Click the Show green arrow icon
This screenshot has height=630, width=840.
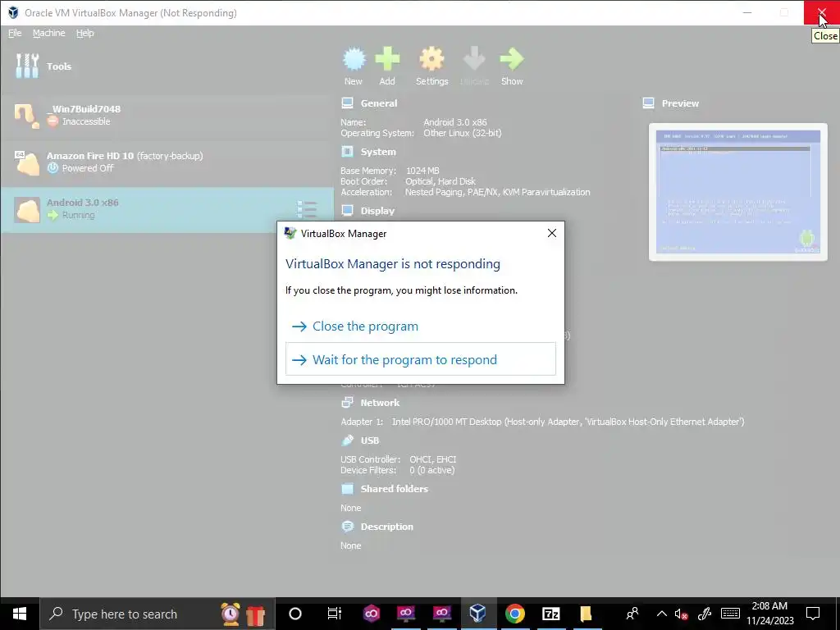tap(512, 59)
